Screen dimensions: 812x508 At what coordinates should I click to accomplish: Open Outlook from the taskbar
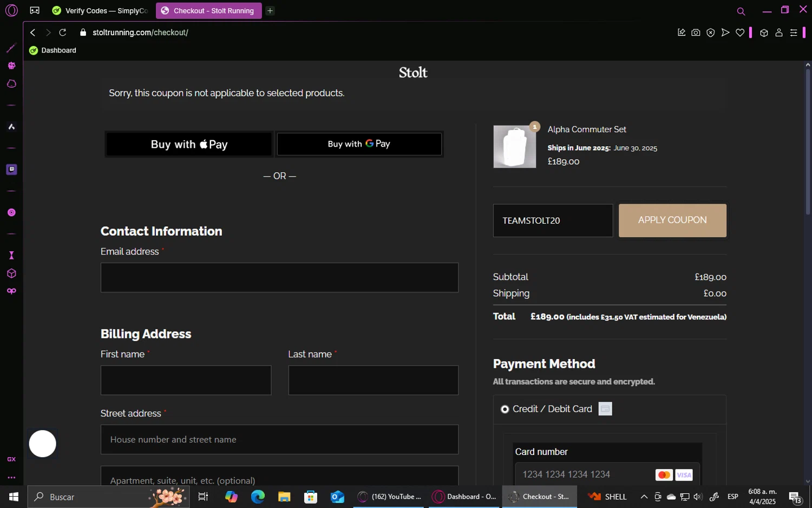[337, 497]
